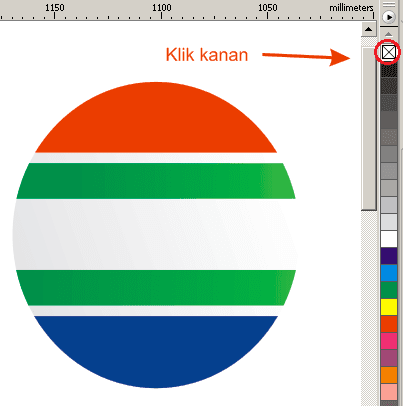This screenshot has height=406, width=403.
Task: Click the vertical scrollbar up arrow
Action: (369, 29)
